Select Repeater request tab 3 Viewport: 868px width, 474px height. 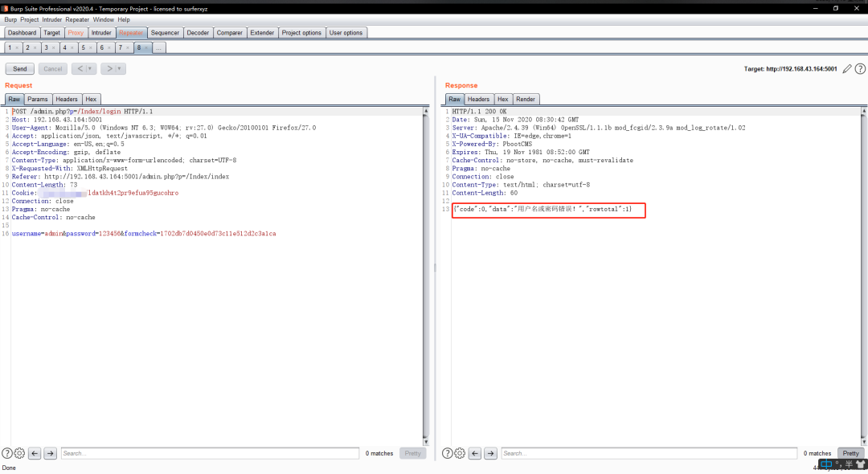tap(47, 47)
